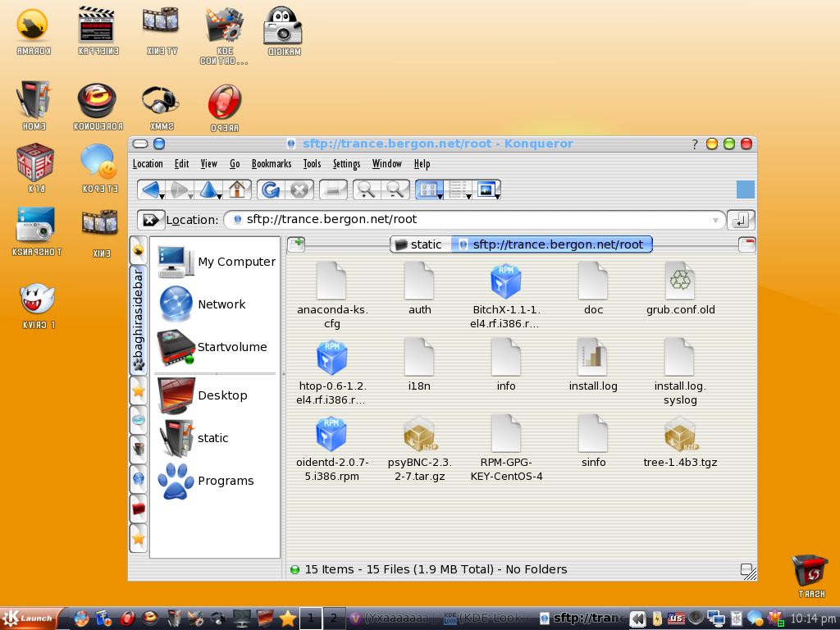
Task: Click the Go button beside the location field
Action: click(x=741, y=220)
